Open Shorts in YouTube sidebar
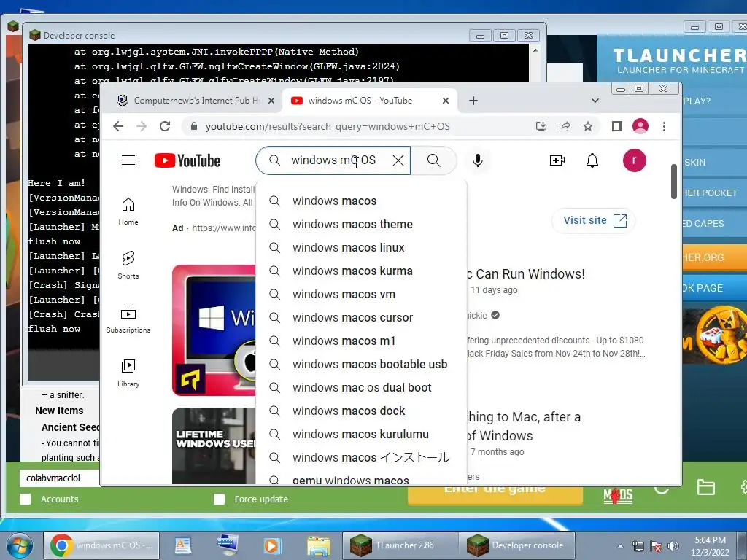The width and height of the screenshot is (747, 560). pos(128,265)
